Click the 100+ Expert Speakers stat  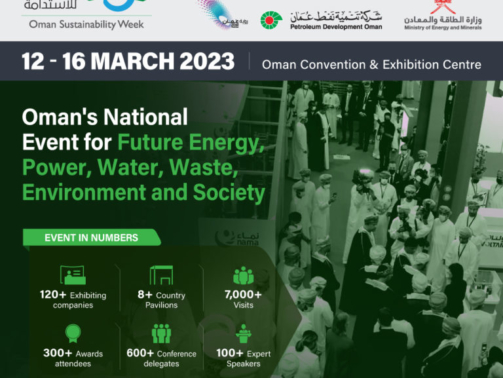click(243, 358)
